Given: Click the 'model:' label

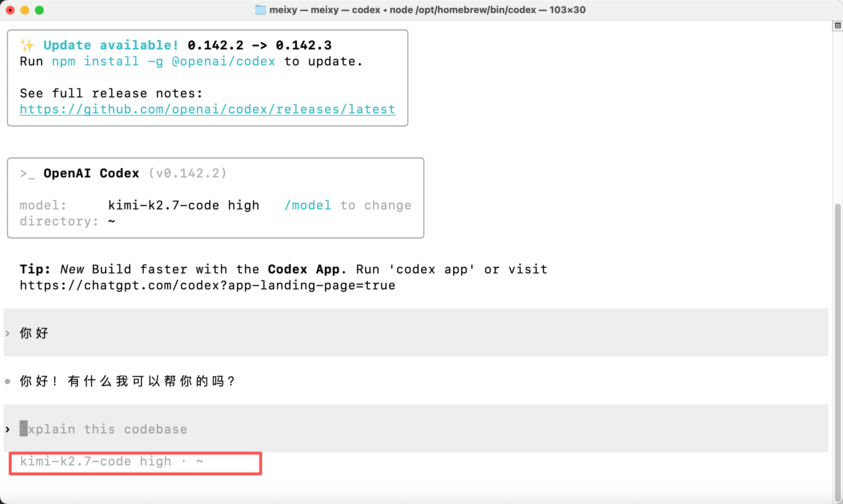Looking at the screenshot, I should click(43, 205).
